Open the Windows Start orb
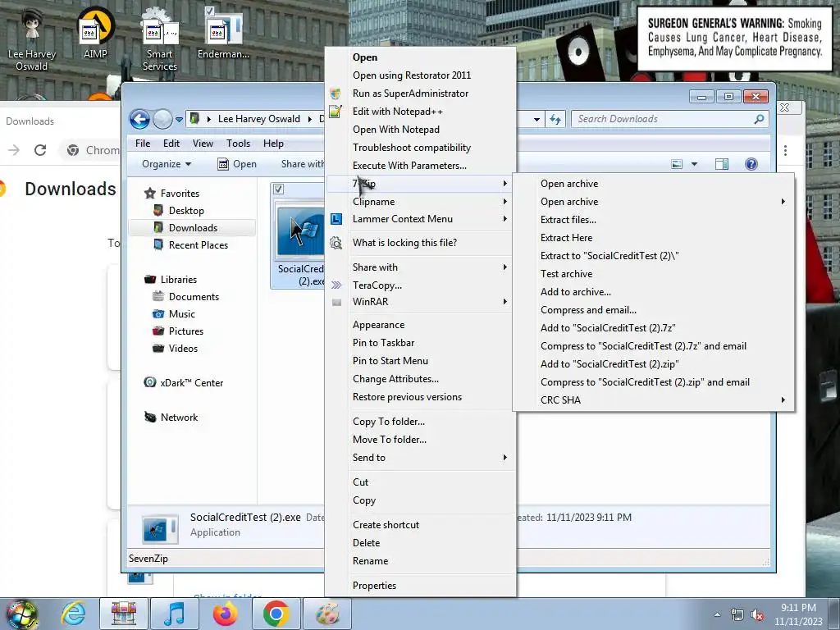This screenshot has width=840, height=630. (22, 614)
